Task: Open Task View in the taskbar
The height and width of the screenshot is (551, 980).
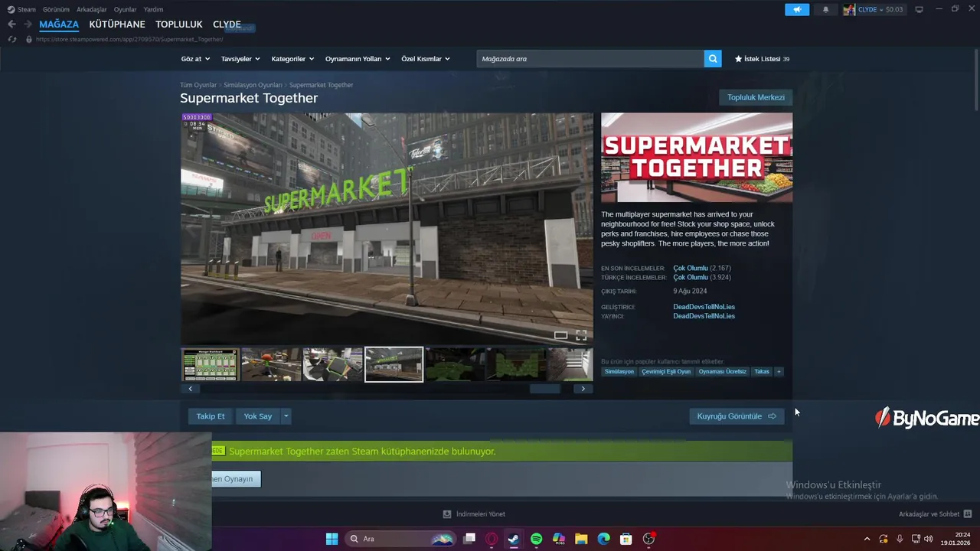Action: click(469, 539)
